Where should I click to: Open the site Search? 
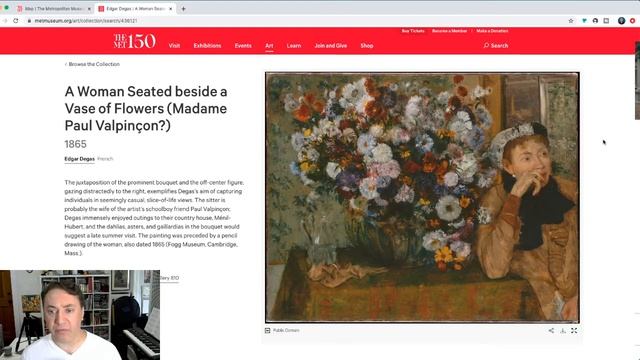tap(496, 46)
